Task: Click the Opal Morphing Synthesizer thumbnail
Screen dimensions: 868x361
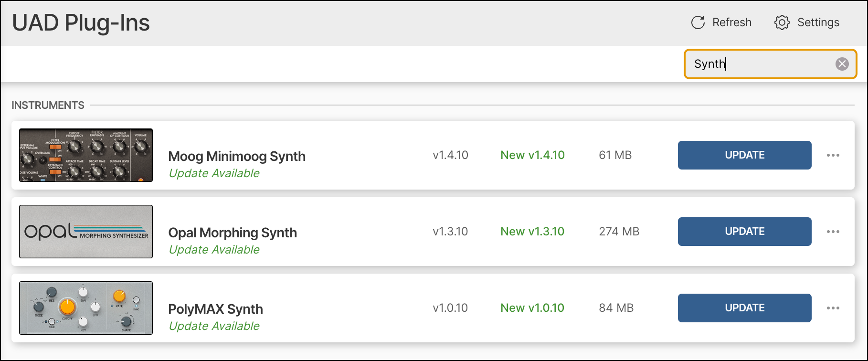Action: click(86, 232)
